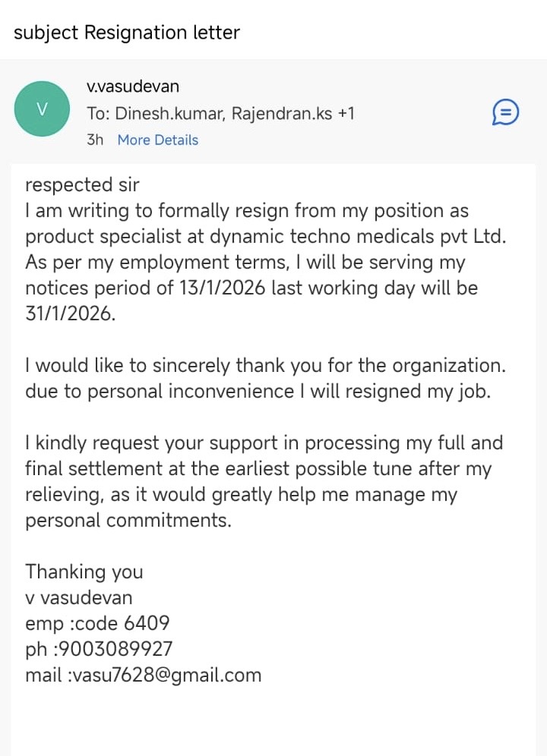Click the 3h timestamp
547x756 pixels.
point(95,140)
